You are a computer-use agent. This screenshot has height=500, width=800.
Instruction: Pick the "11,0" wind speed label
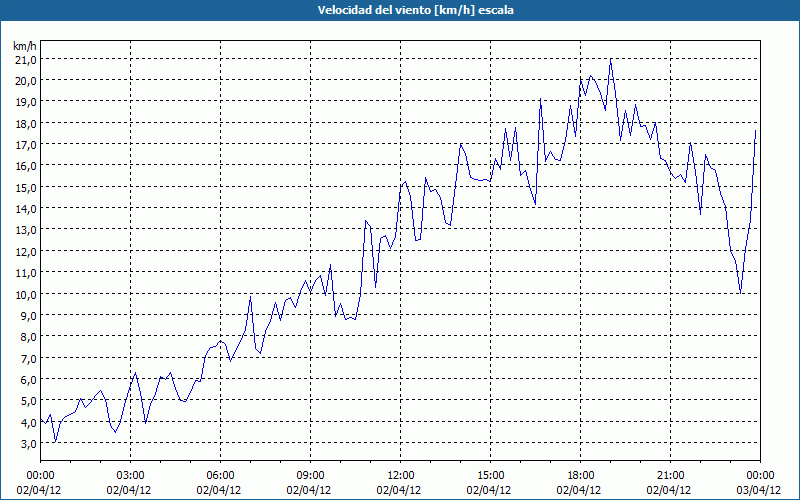pyautogui.click(x=26, y=273)
